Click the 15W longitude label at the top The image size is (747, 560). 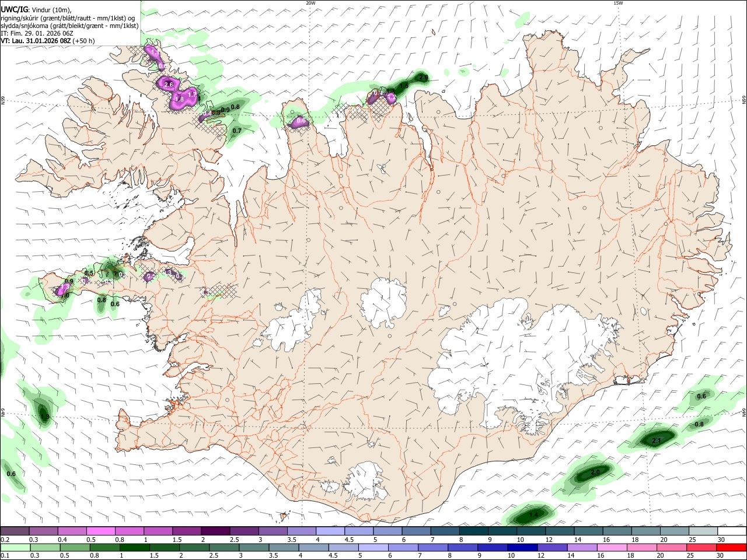click(618, 3)
